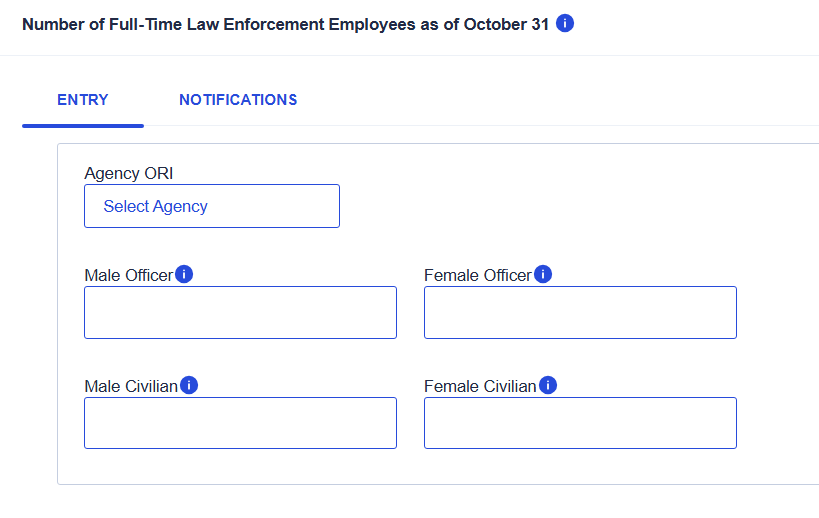Switch to the ENTRY tab
This screenshot has width=819, height=518.
pos(83,100)
